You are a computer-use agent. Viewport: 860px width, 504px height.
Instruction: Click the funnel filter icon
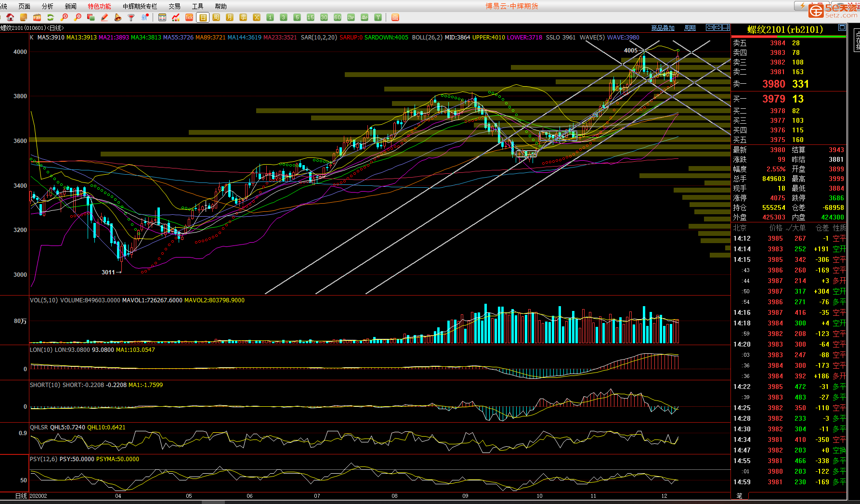[131, 17]
